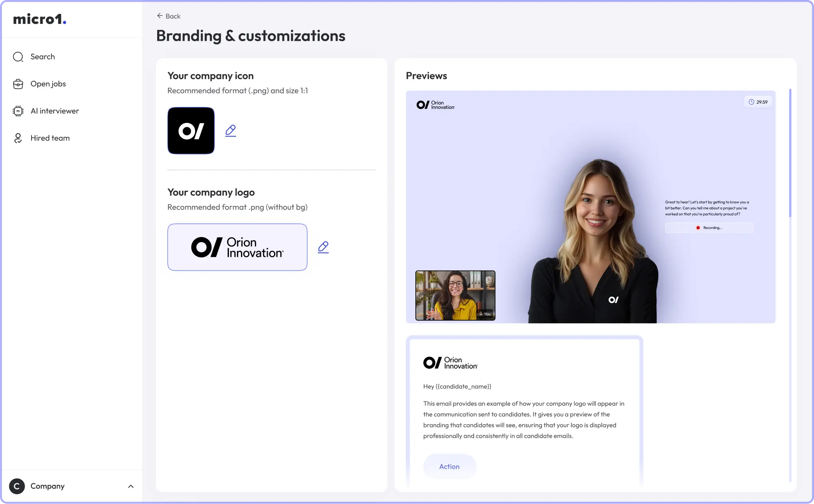
Task: Click the Orion Innovation logo preview box
Action: pos(237,247)
